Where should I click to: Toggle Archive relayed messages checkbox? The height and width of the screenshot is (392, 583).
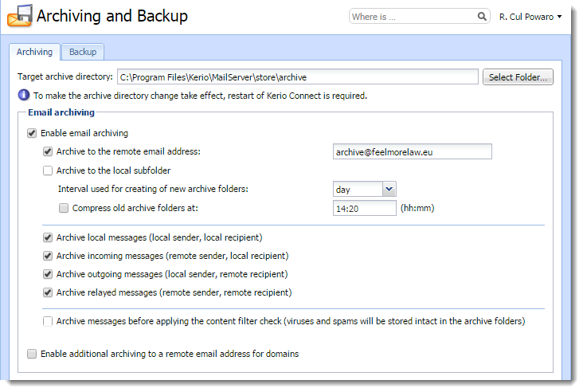pos(48,292)
